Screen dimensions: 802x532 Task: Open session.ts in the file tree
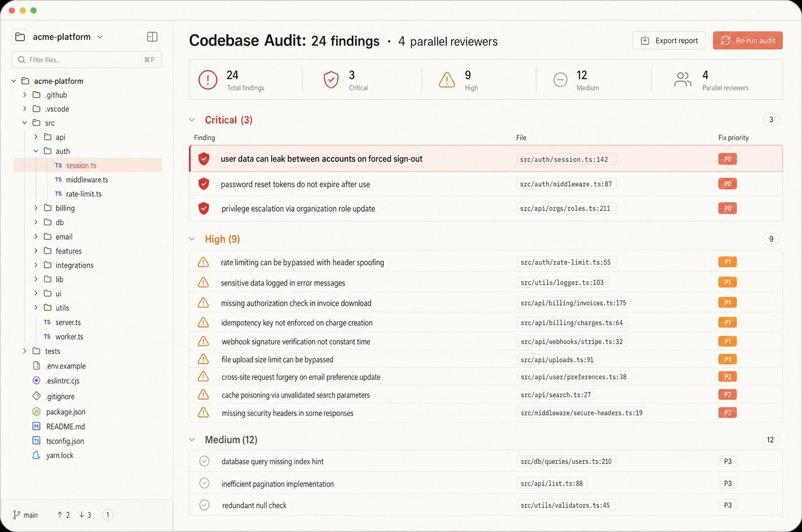coord(88,165)
